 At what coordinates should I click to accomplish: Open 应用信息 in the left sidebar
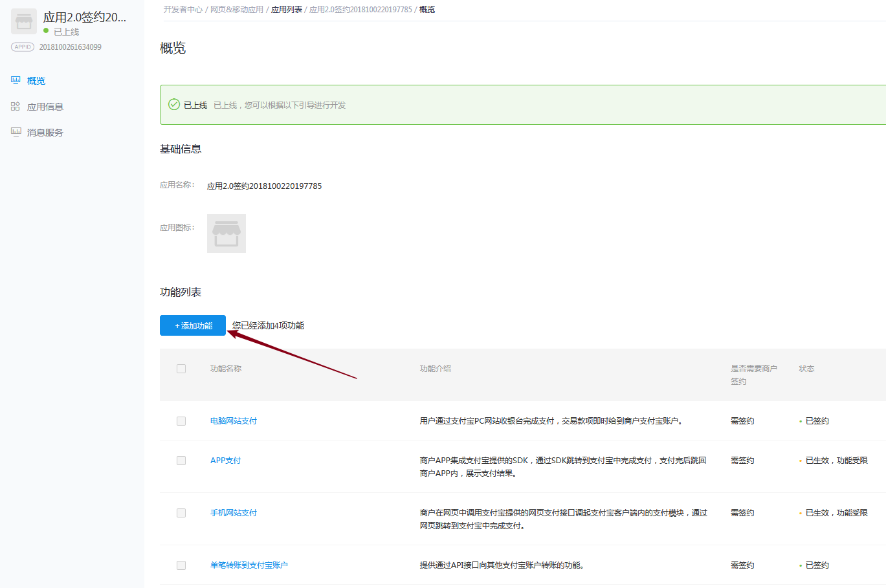tap(45, 107)
